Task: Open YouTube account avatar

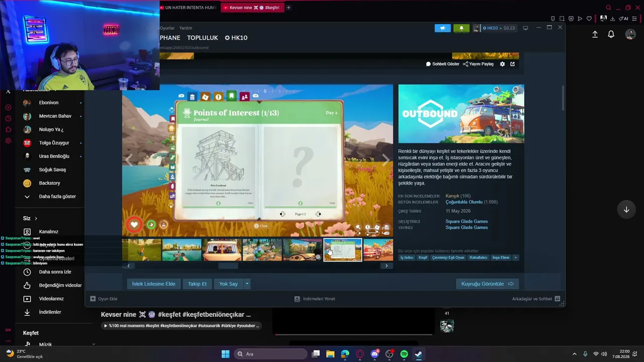Action: pos(630,34)
